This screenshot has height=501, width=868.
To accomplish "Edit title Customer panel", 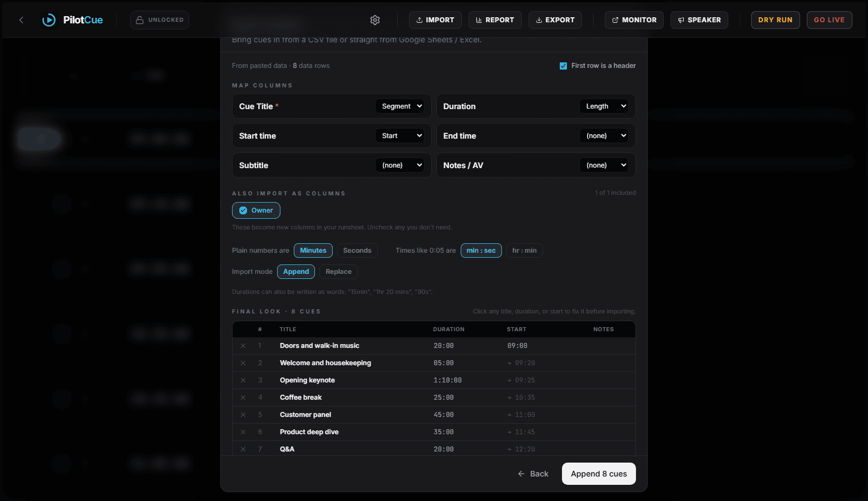I will [x=305, y=415].
